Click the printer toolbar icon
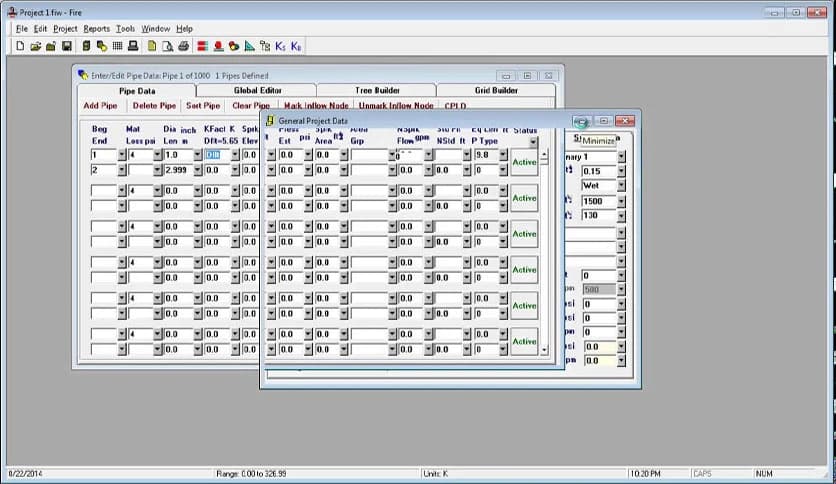 [x=183, y=46]
